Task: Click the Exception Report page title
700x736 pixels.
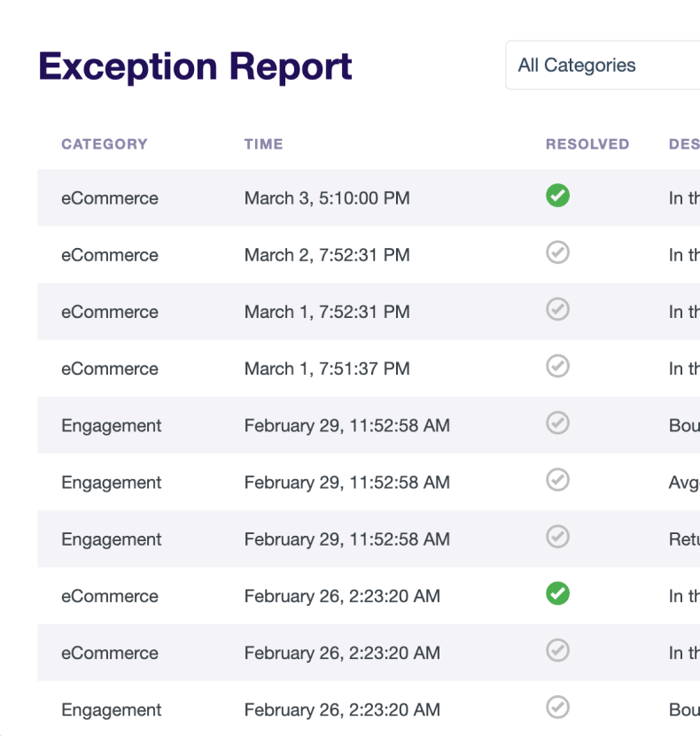Action: click(x=195, y=66)
